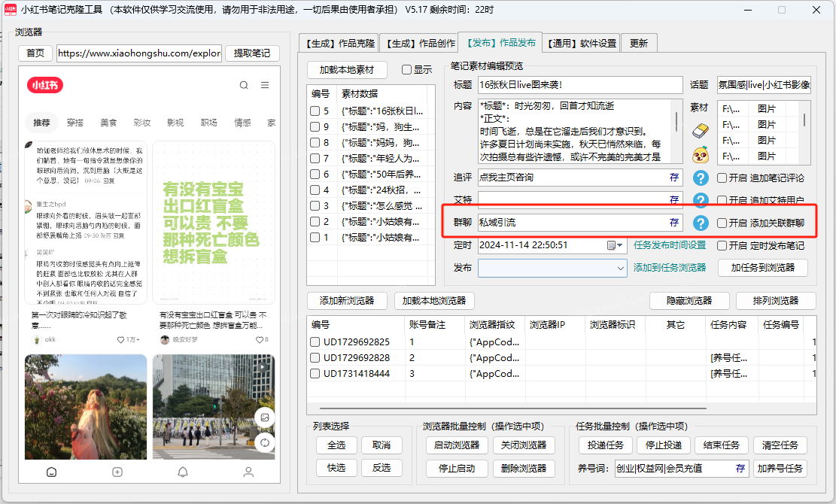Click the question mark icon beside 追评
This screenshot has width=836, height=504.
[x=701, y=178]
